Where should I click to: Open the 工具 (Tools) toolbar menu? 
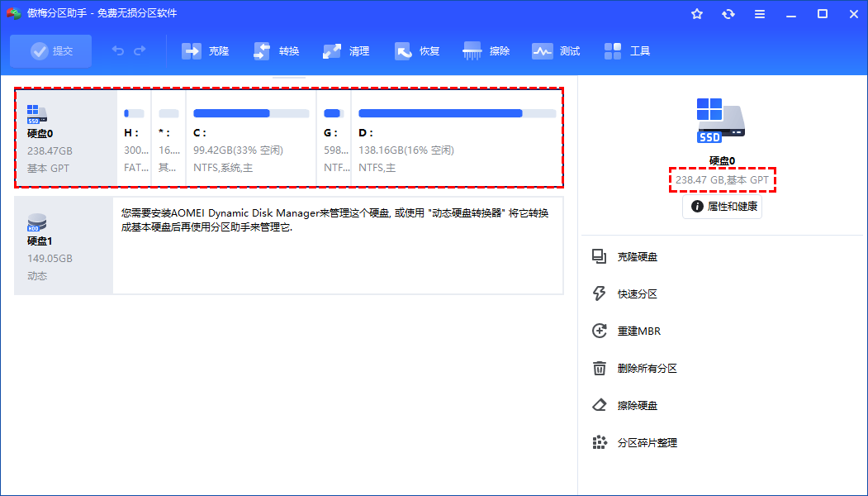(628, 51)
